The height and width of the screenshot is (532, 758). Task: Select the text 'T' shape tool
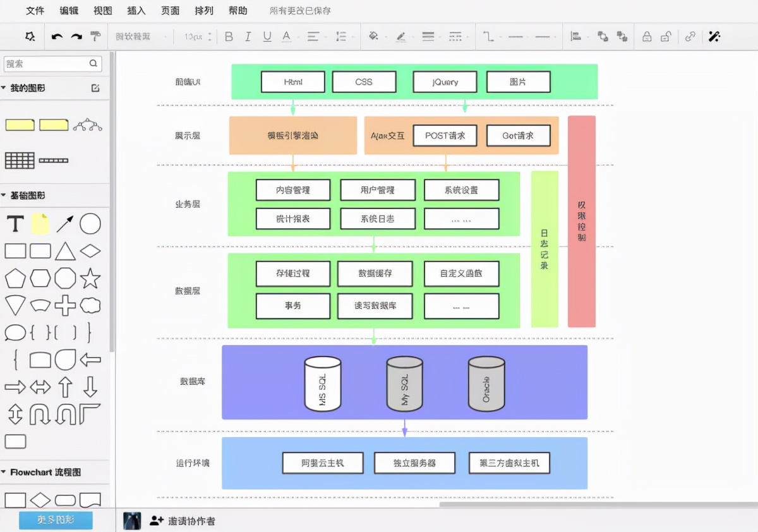[15, 224]
